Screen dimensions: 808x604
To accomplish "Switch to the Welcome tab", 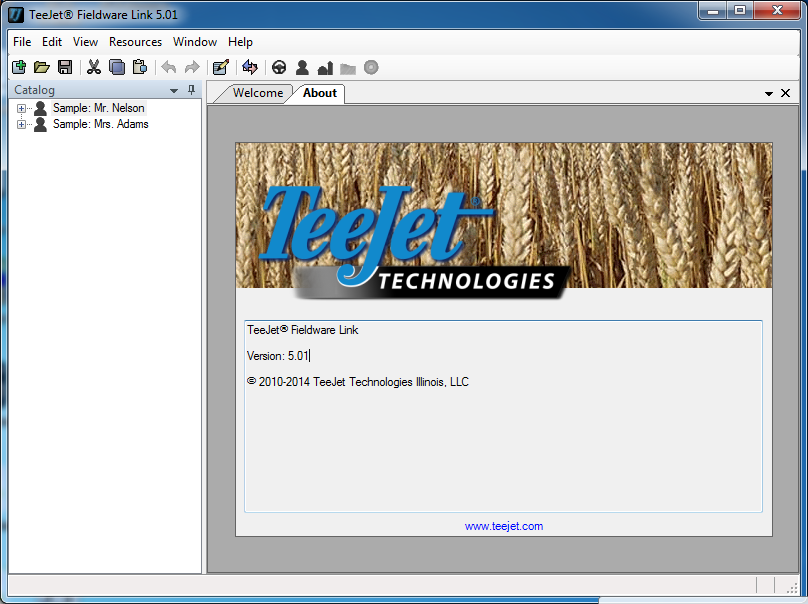I will pyautogui.click(x=257, y=93).
